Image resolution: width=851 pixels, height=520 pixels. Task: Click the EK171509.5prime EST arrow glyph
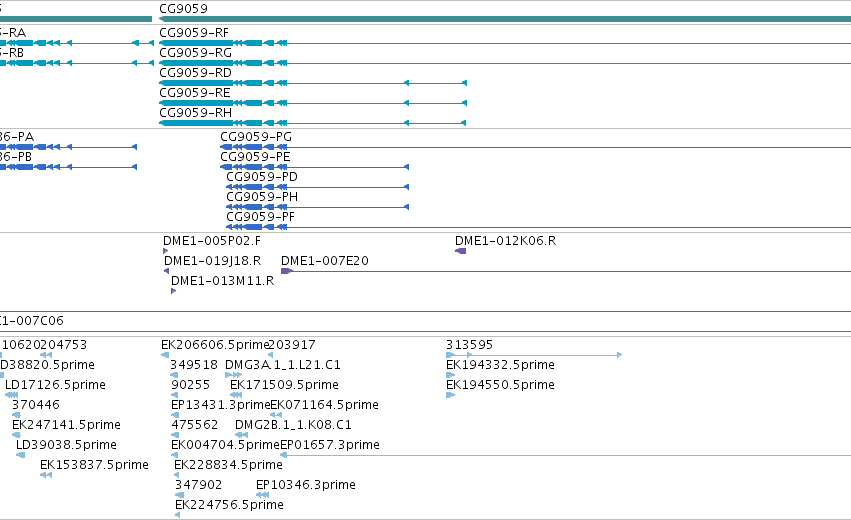[236, 395]
